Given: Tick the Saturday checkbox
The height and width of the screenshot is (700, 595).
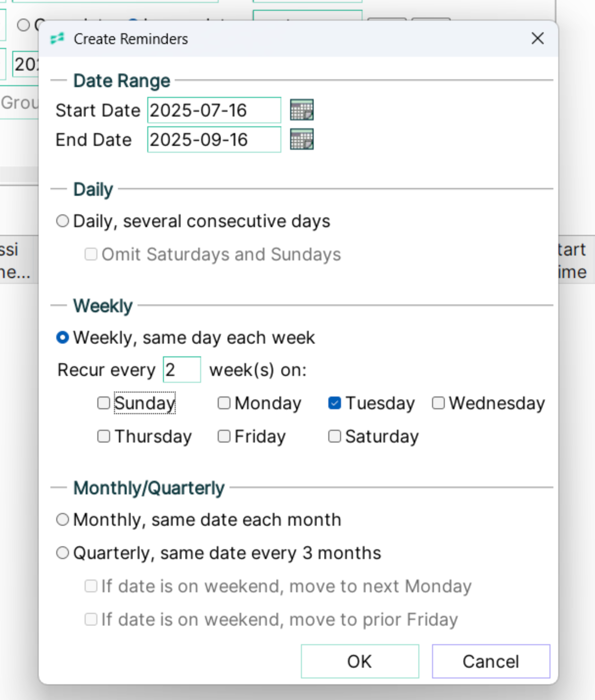Looking at the screenshot, I should [335, 436].
